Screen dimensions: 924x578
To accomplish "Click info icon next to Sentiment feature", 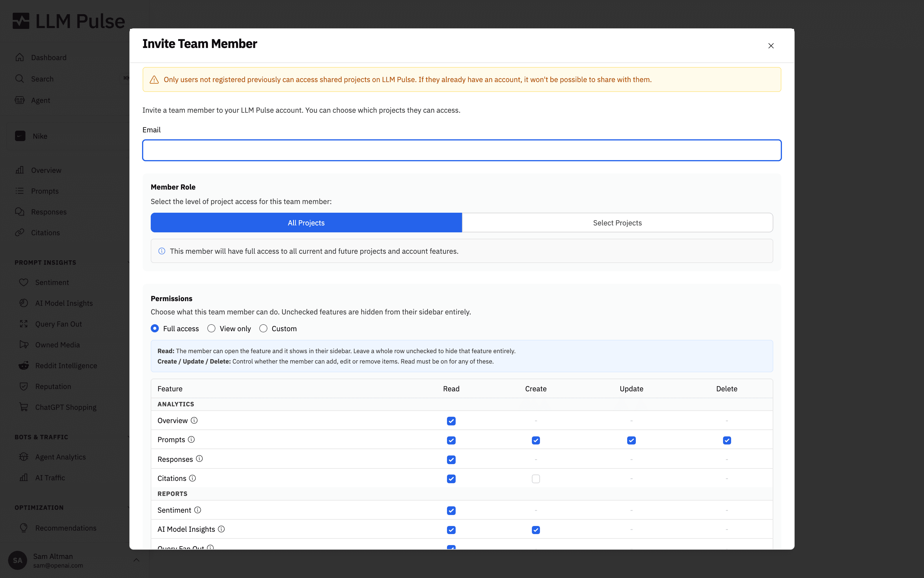I will (198, 510).
